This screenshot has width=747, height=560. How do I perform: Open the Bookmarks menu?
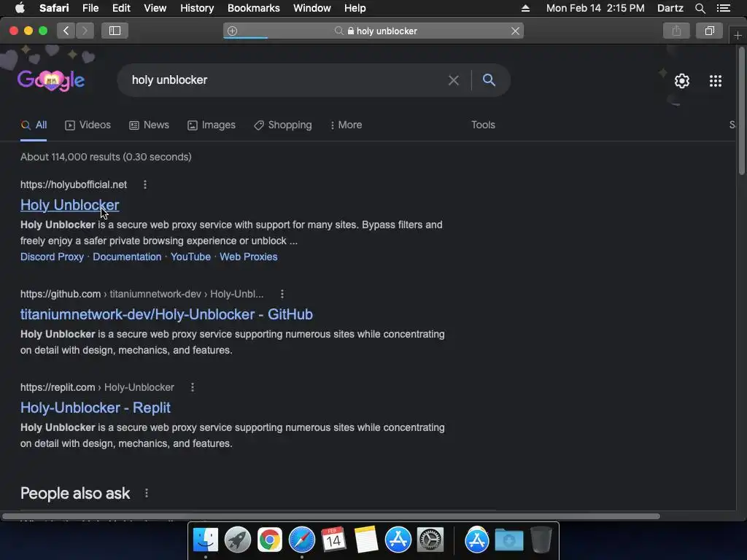click(x=253, y=8)
